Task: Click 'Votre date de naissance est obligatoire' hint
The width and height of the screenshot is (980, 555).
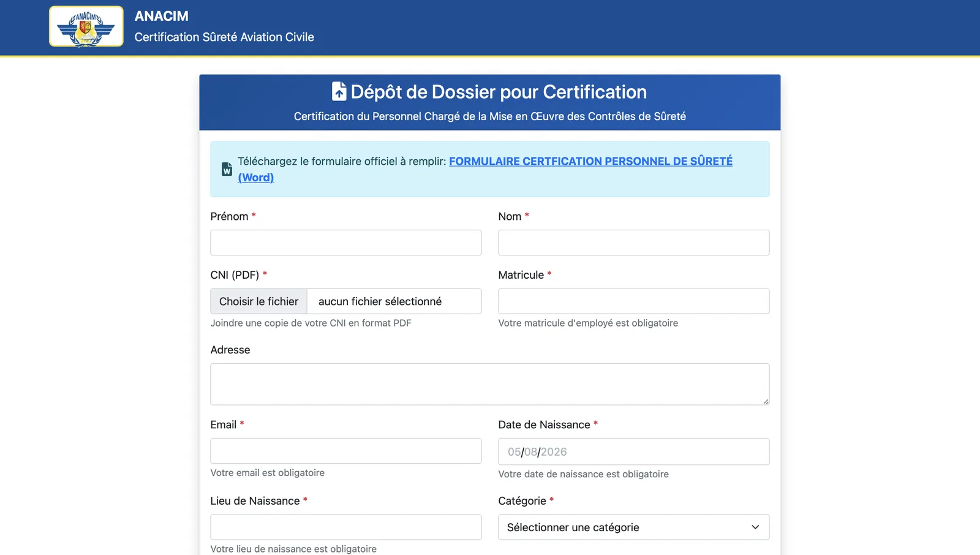Action: pyautogui.click(x=584, y=474)
